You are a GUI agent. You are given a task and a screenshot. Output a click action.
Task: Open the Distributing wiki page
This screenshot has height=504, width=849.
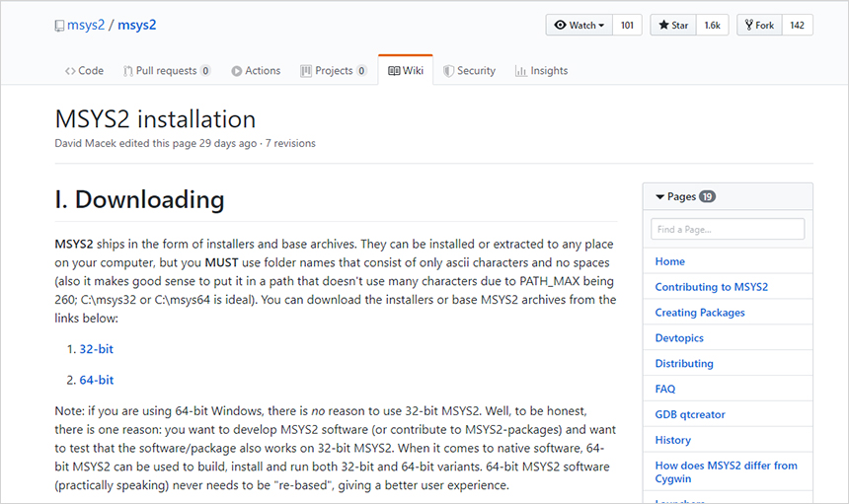[684, 363]
